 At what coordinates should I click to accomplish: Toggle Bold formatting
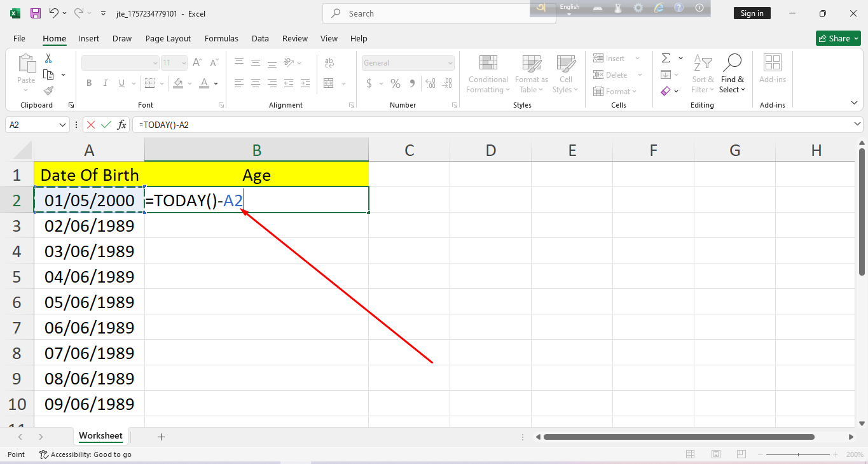pyautogui.click(x=89, y=83)
